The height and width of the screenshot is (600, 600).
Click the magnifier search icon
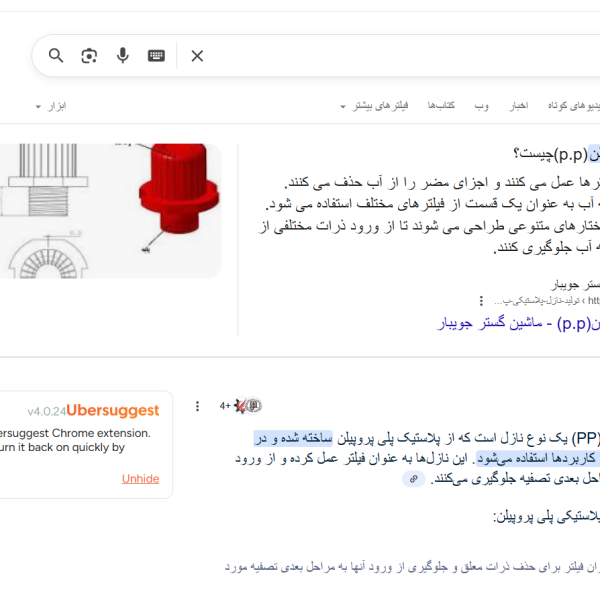56,56
